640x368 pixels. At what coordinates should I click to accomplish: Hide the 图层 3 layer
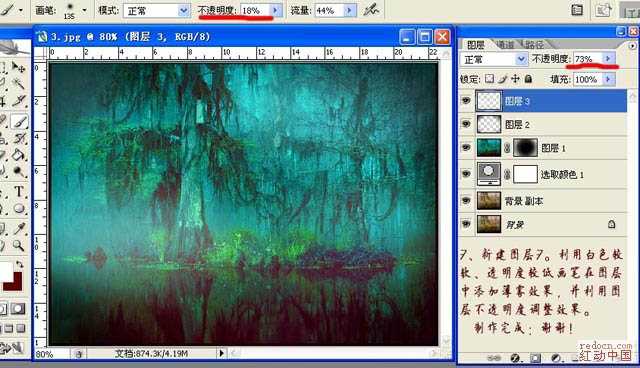(x=466, y=100)
